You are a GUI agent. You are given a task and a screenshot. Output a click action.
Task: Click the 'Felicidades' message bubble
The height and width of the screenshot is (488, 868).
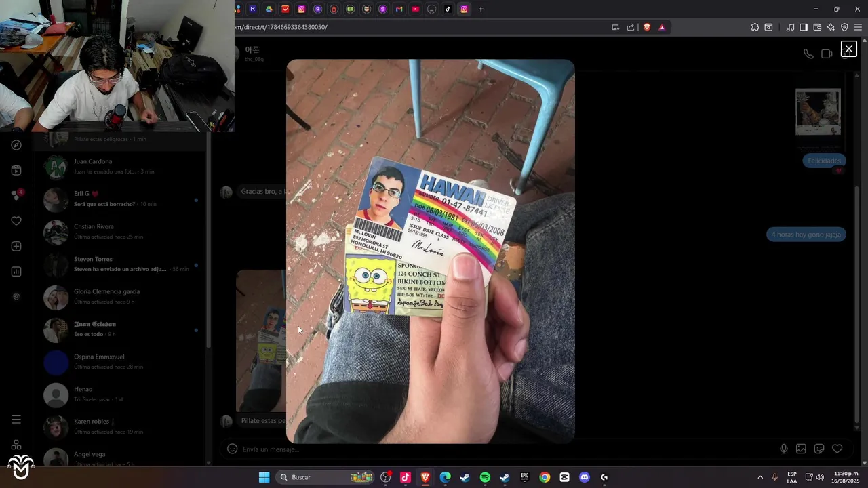click(824, 161)
